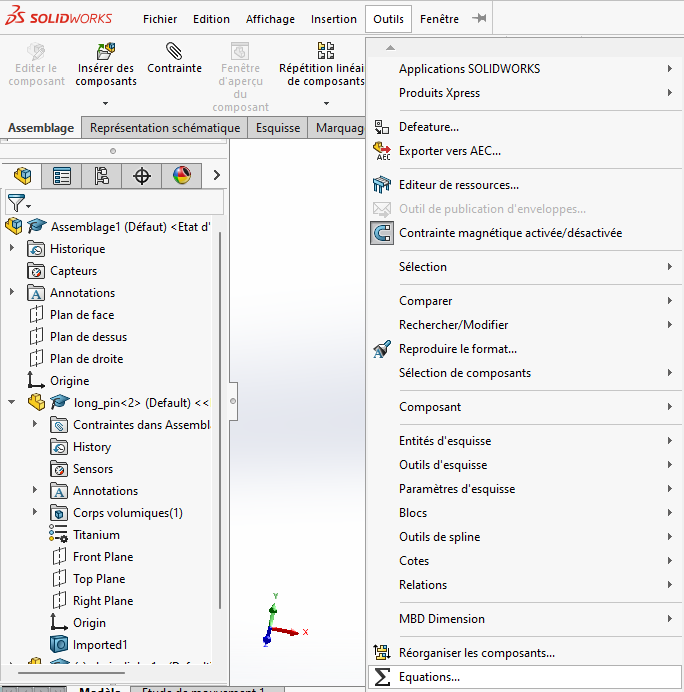
Task: Click the Titanium material item
Action: click(96, 535)
